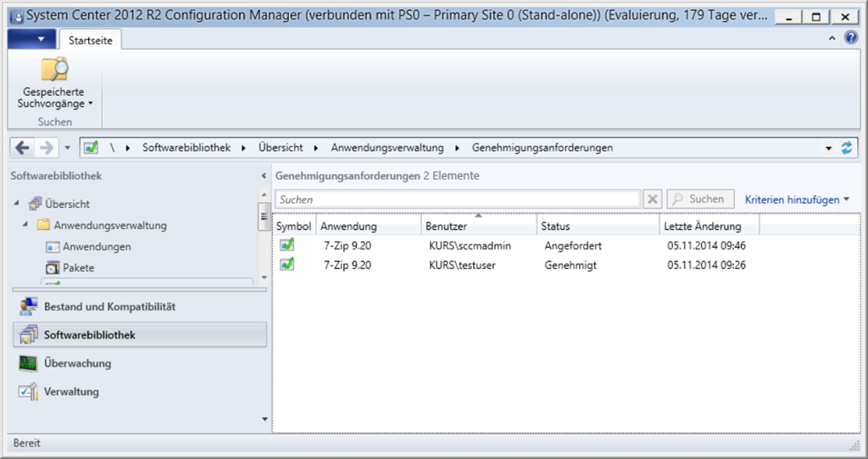
Task: Refresh the view with the refresh icon
Action: (x=847, y=148)
